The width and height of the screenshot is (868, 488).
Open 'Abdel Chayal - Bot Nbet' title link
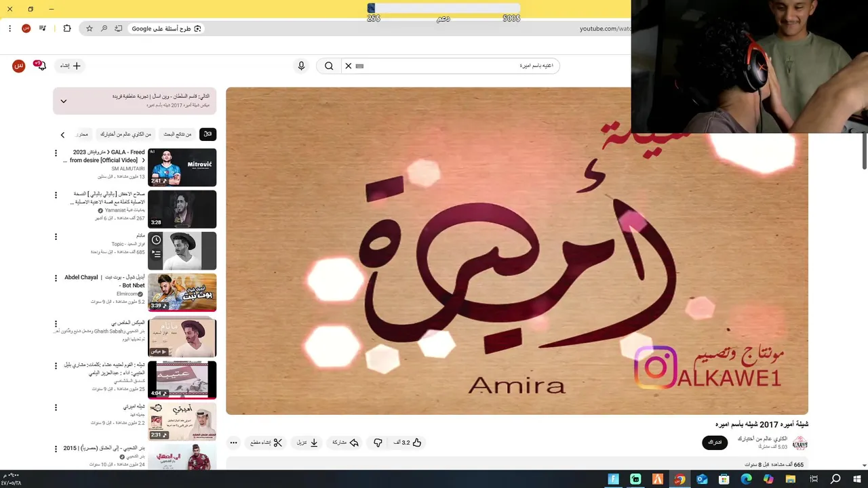tap(104, 281)
